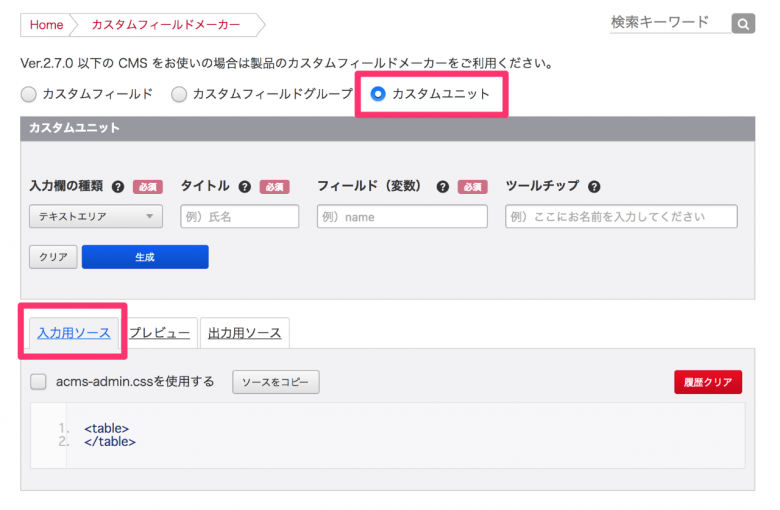Open the テキストエリア input type dropdown
This screenshot has width=780, height=510.
tap(96, 216)
